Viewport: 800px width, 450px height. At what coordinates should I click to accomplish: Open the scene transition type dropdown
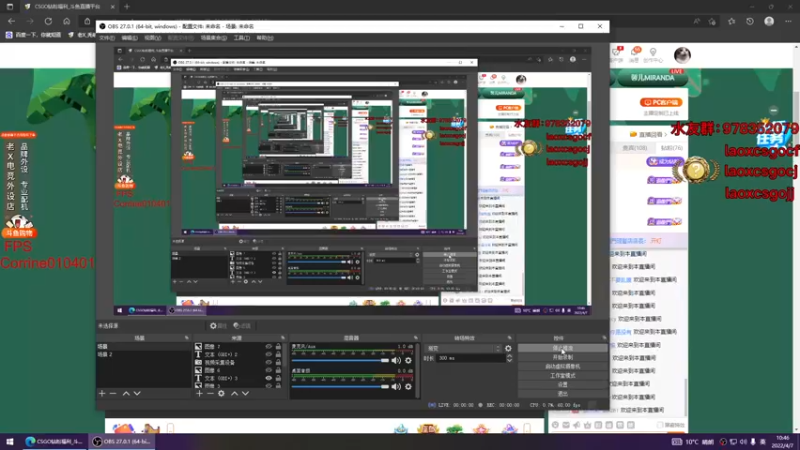463,348
